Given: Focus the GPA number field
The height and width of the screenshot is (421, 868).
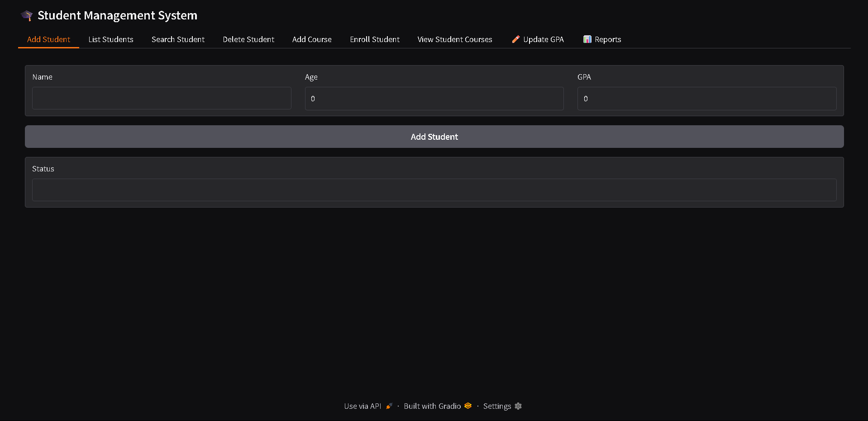Looking at the screenshot, I should tap(706, 99).
